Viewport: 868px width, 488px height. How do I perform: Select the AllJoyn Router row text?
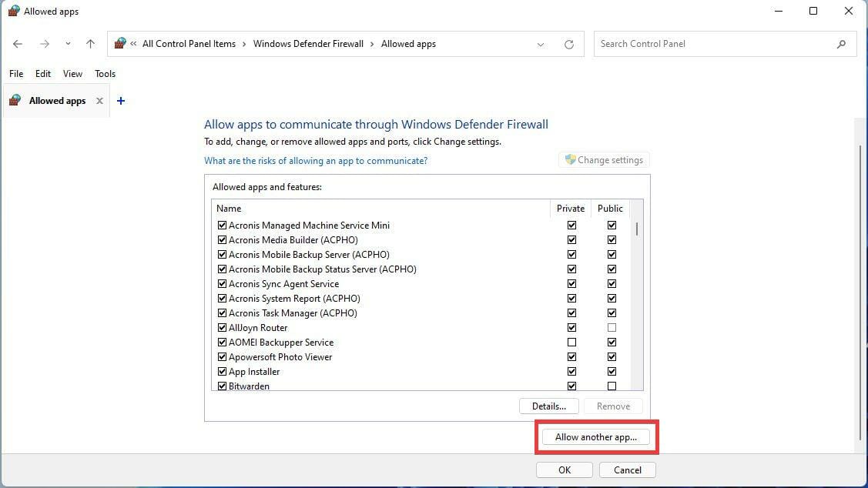coord(258,328)
